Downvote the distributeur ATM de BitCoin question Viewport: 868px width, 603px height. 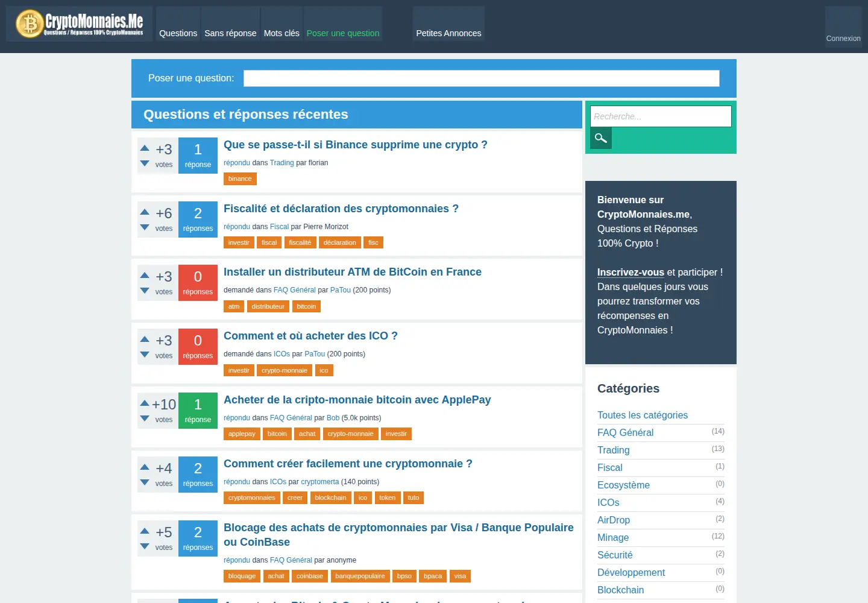145,291
